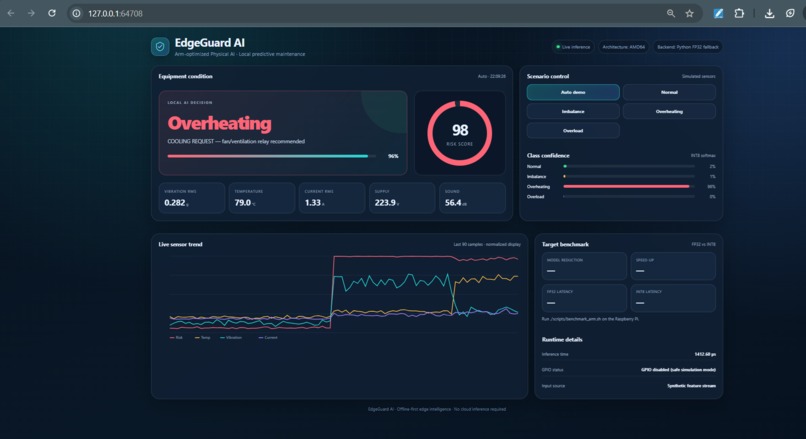Click the Current legend entry in trend chart
The height and width of the screenshot is (439, 806).
tap(268, 338)
